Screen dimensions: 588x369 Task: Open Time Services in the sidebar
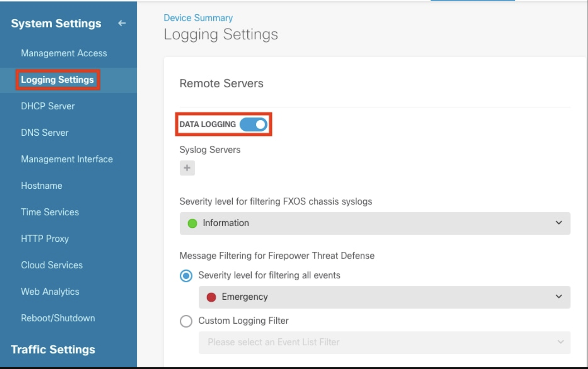pos(50,212)
